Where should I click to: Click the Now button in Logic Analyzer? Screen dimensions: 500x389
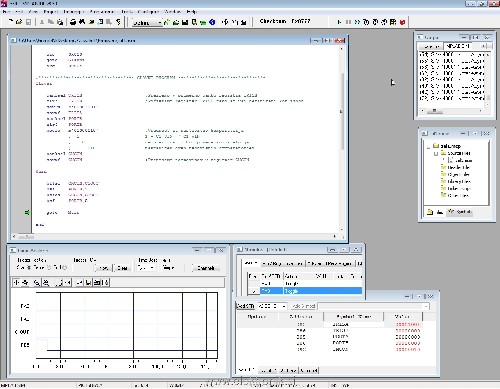click(103, 268)
